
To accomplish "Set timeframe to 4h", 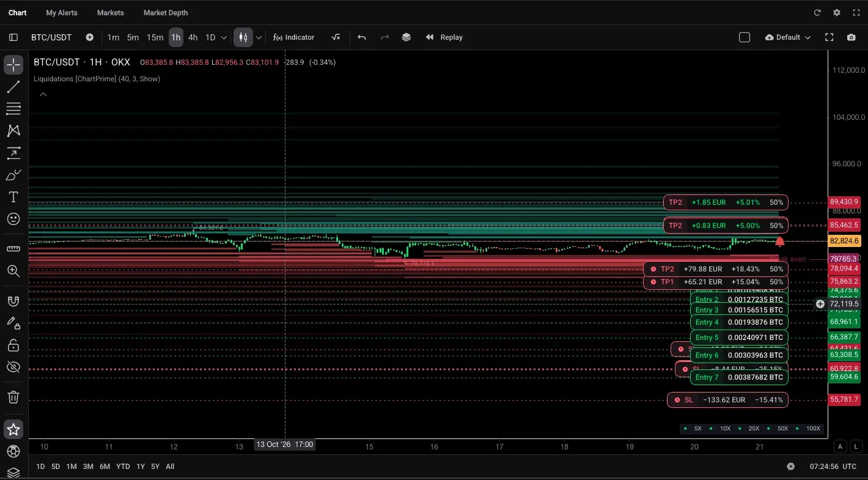I will point(193,37).
